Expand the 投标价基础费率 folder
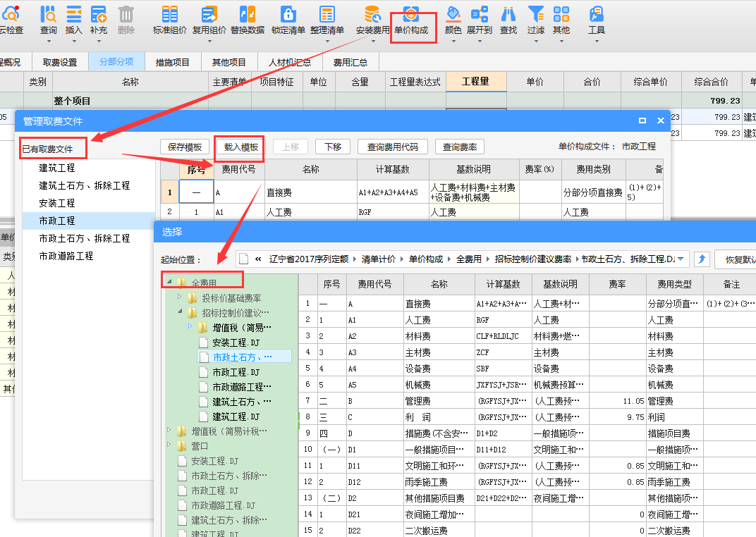 click(179, 297)
